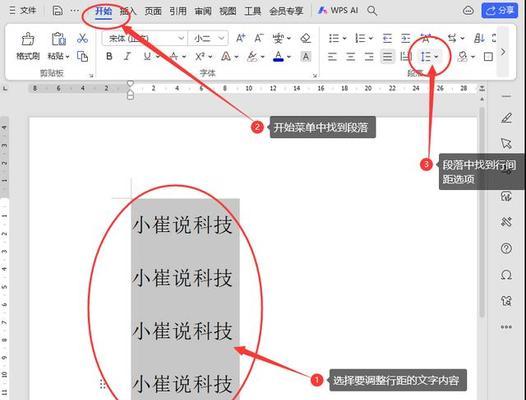Open the search magnifier icon
Screen dimensions: 526x400
coord(372,11)
